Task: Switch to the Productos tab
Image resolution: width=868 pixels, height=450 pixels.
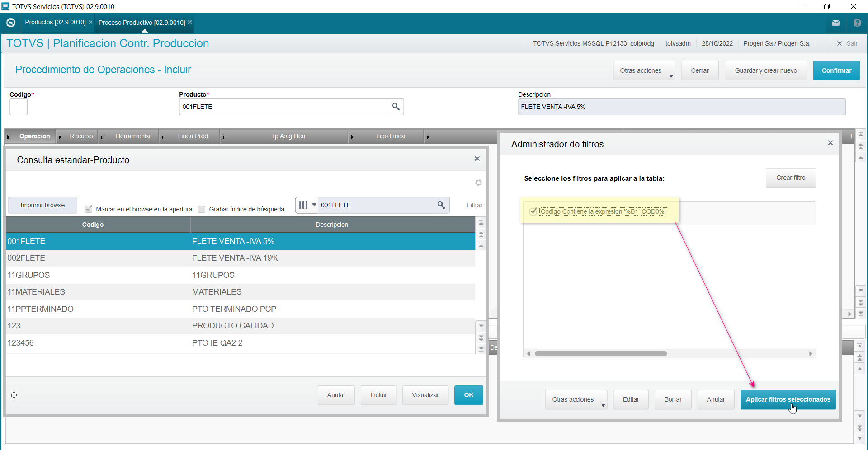Action: click(x=55, y=22)
